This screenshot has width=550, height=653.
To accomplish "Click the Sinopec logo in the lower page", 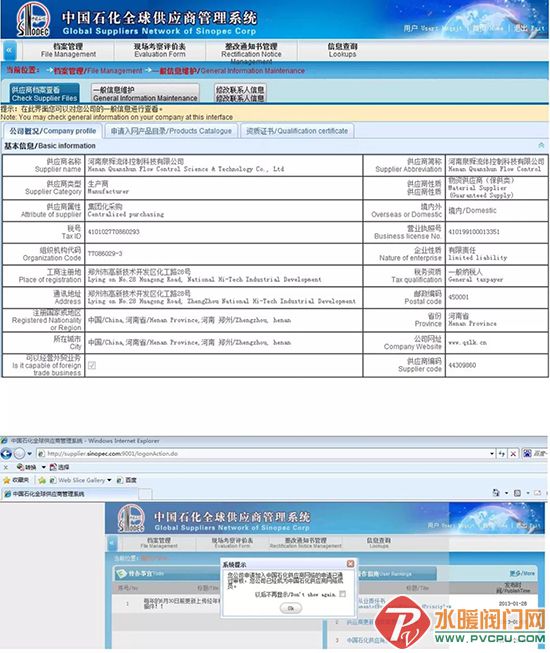I will tap(131, 518).
